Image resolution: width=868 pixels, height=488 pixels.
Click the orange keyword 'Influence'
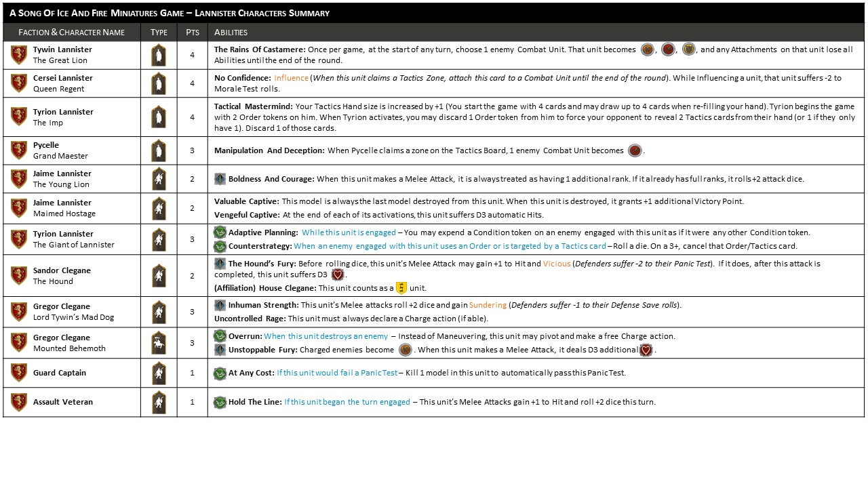tap(291, 78)
